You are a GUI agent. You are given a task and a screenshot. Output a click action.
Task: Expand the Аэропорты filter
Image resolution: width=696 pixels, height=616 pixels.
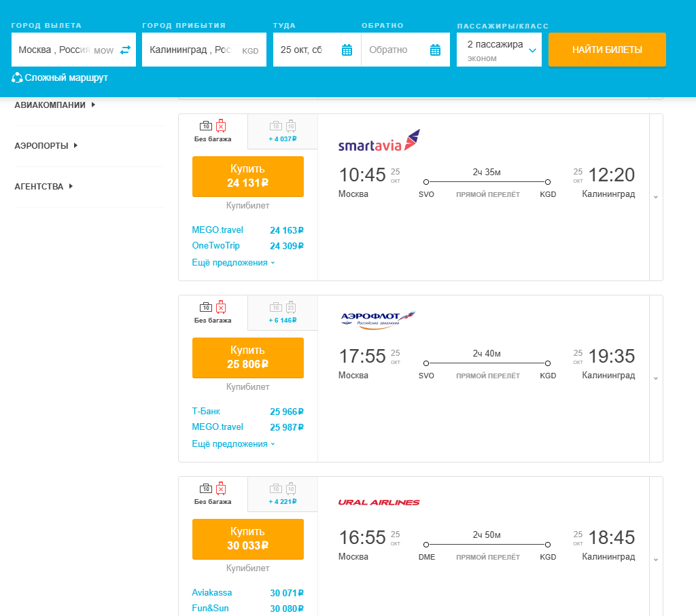46,145
